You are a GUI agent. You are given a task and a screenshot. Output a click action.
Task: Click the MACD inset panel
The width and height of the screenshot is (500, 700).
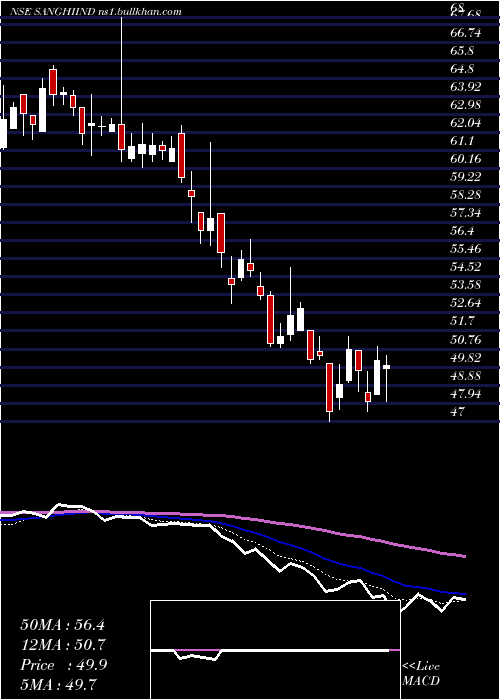tap(275, 650)
